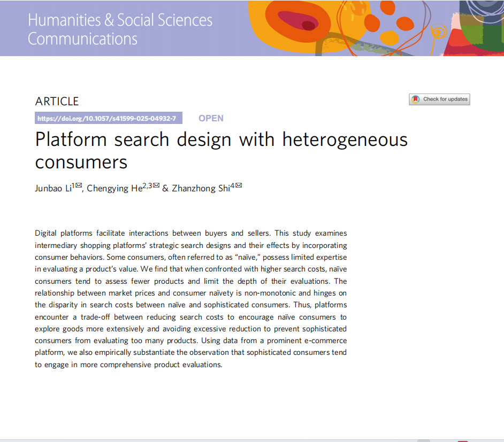Click author name Chengying He
The image size is (504, 442).
click(x=114, y=189)
